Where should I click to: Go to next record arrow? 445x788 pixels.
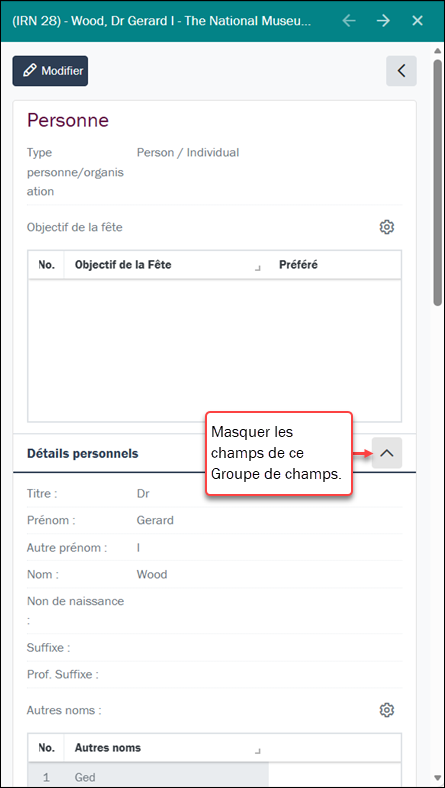point(383,21)
